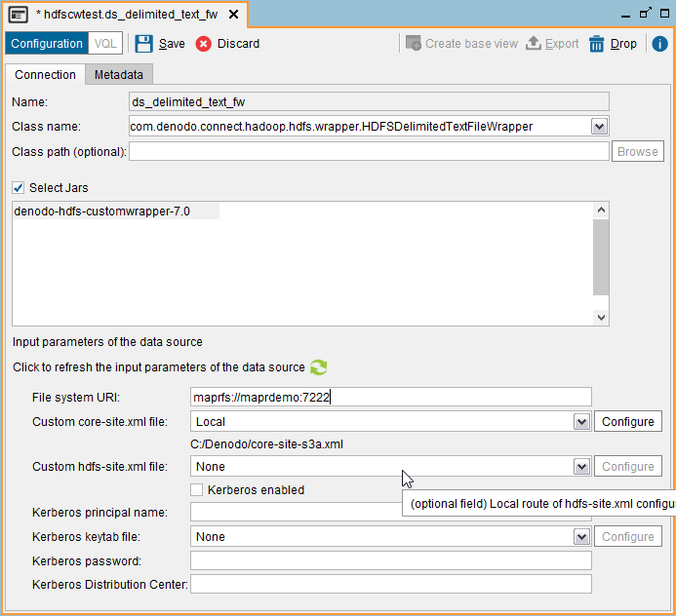The height and width of the screenshot is (616, 676).
Task: Minimize the editor panel
Action: point(625,16)
